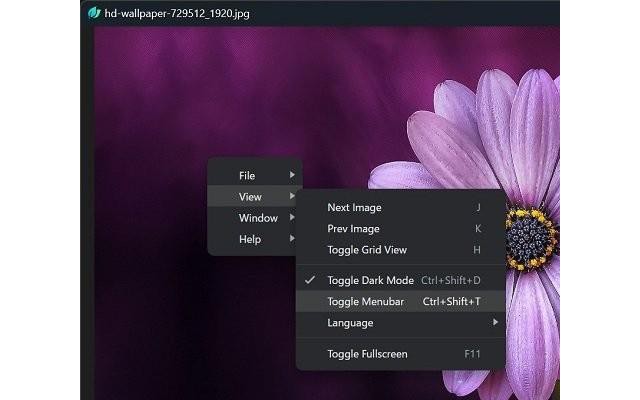Select Toggle Grid View option
This screenshot has width=640, height=400.
(x=400, y=250)
